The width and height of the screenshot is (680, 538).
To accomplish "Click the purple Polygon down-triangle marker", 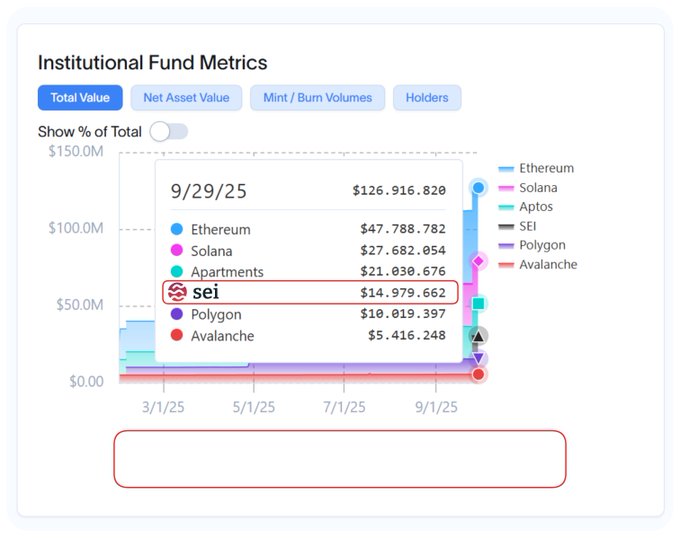I will (478, 359).
